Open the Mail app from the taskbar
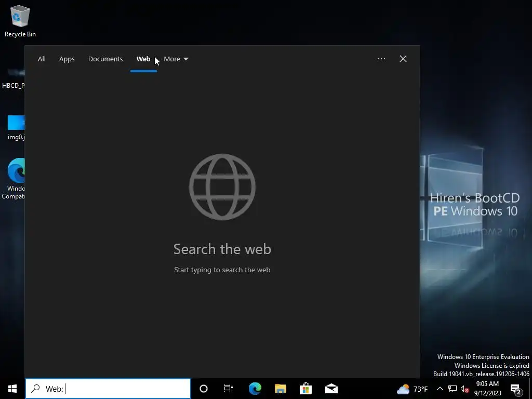This screenshot has width=532, height=399. (x=331, y=389)
